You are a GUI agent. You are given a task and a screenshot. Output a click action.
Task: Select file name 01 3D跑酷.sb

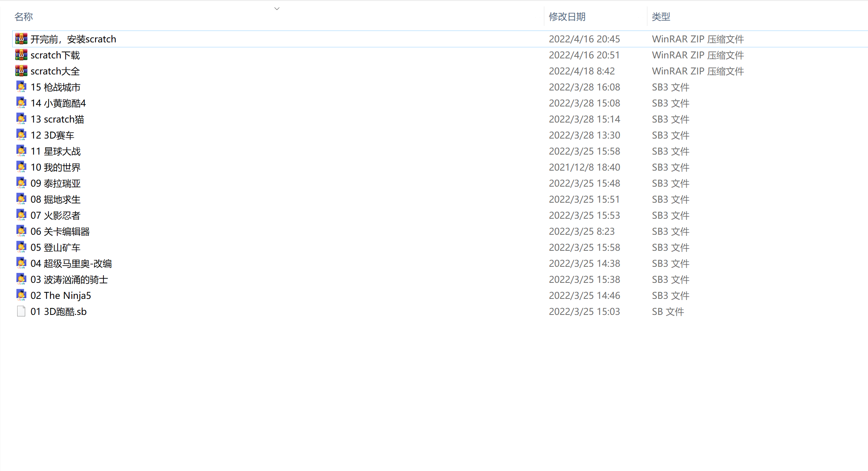click(59, 311)
